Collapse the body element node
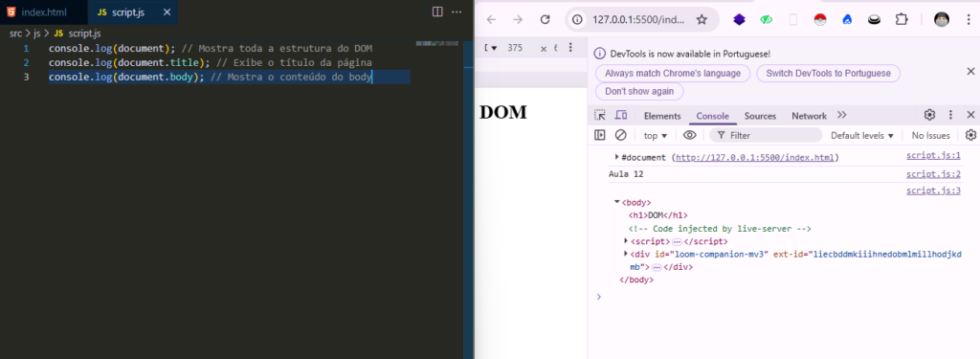This screenshot has height=359, width=980. coord(617,201)
